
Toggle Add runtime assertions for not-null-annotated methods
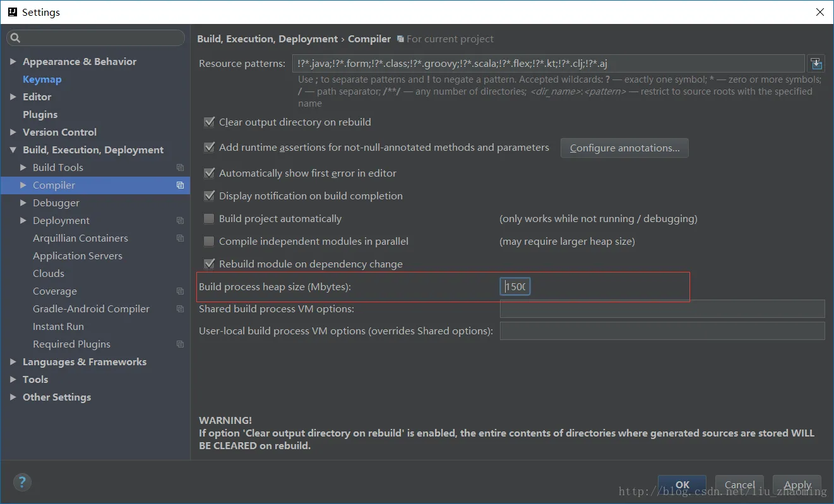click(x=209, y=148)
